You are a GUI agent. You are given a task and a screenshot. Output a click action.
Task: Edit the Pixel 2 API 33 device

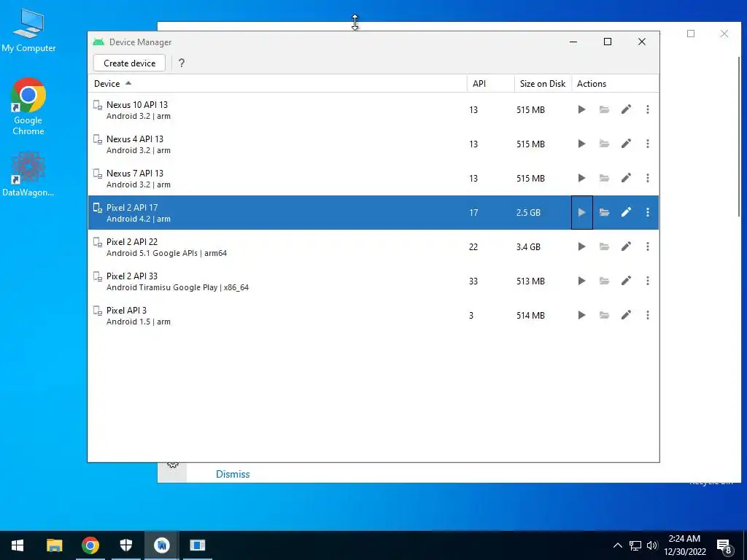pos(626,281)
